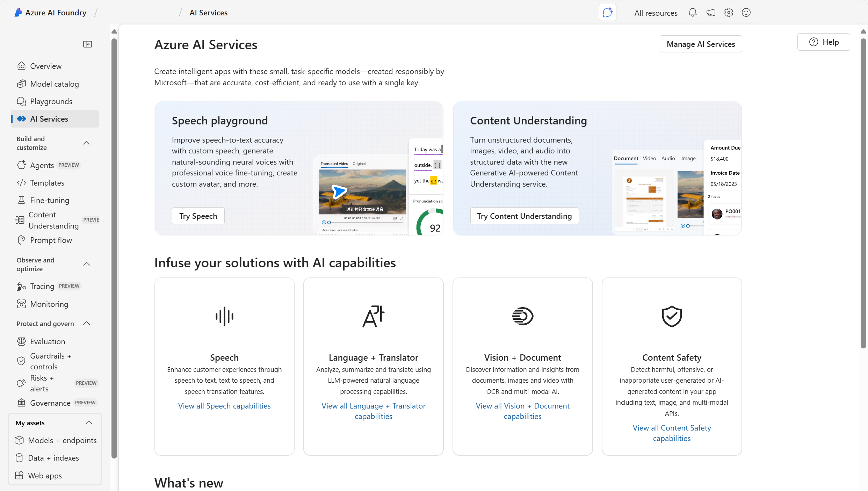Click the Help button

pos(824,42)
